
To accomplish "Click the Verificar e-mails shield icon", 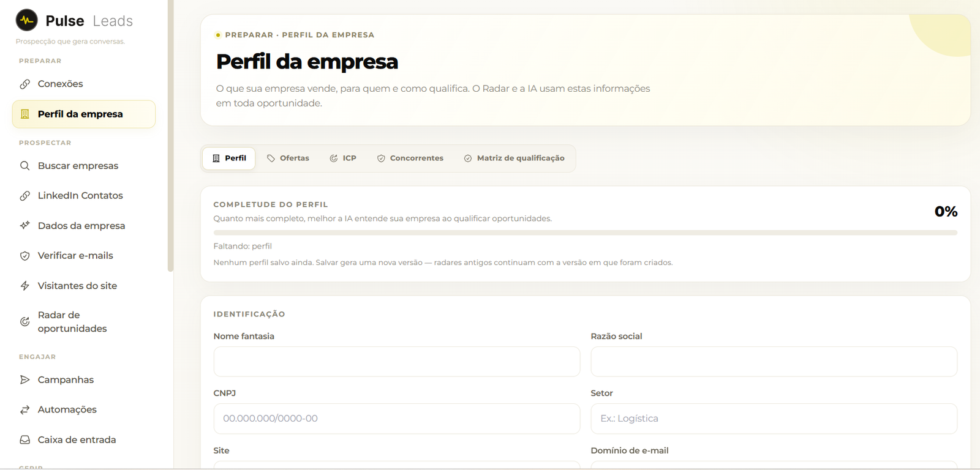I will coord(25,256).
